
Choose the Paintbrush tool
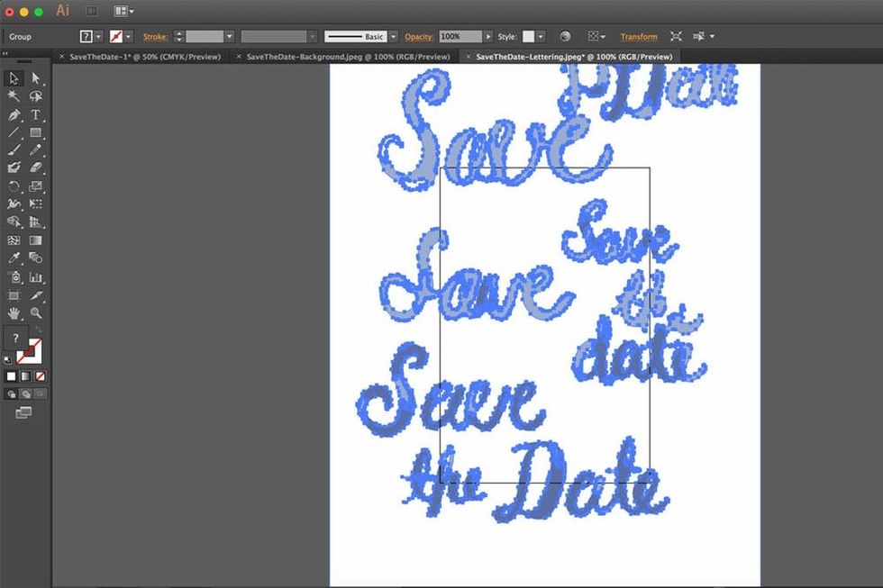point(14,150)
